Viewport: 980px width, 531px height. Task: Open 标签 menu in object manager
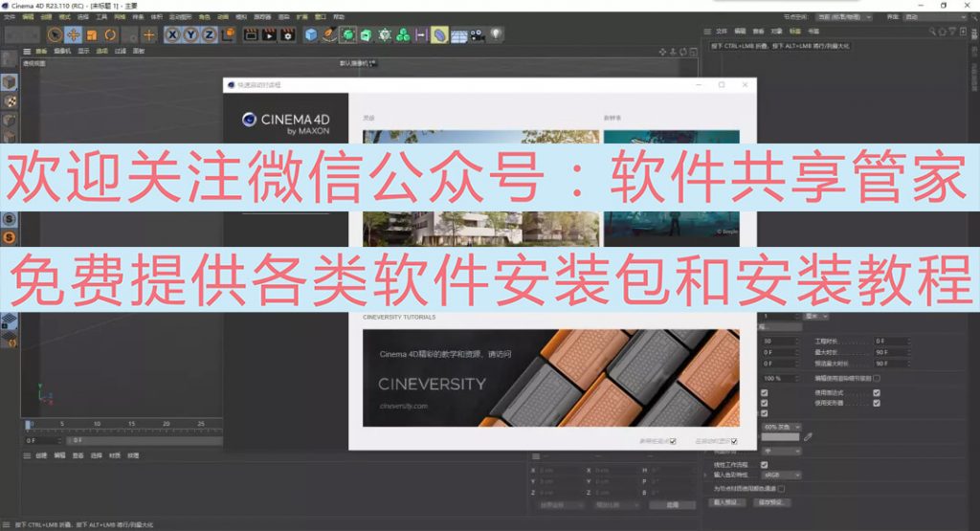click(x=795, y=32)
